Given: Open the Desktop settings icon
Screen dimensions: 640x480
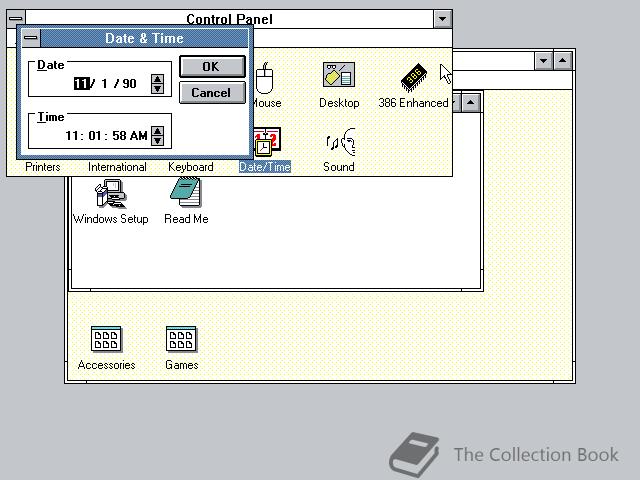Looking at the screenshot, I should [339, 75].
